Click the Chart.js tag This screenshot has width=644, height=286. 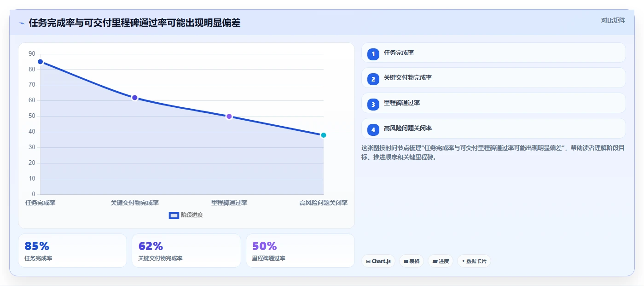click(x=378, y=261)
